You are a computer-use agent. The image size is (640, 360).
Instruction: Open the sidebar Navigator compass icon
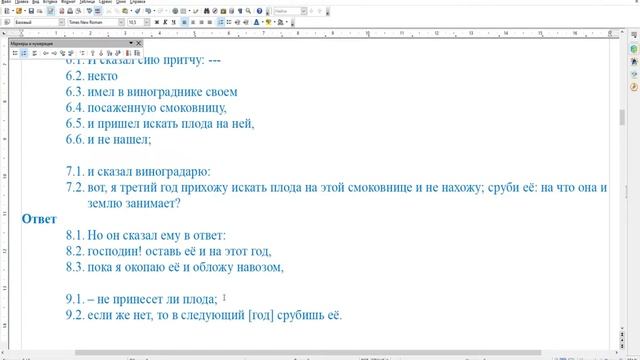[x=634, y=87]
